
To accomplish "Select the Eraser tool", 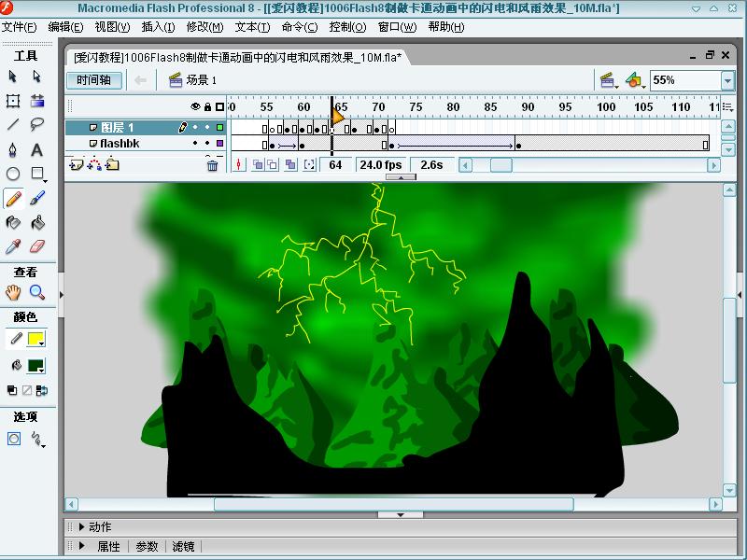I will 37,246.
